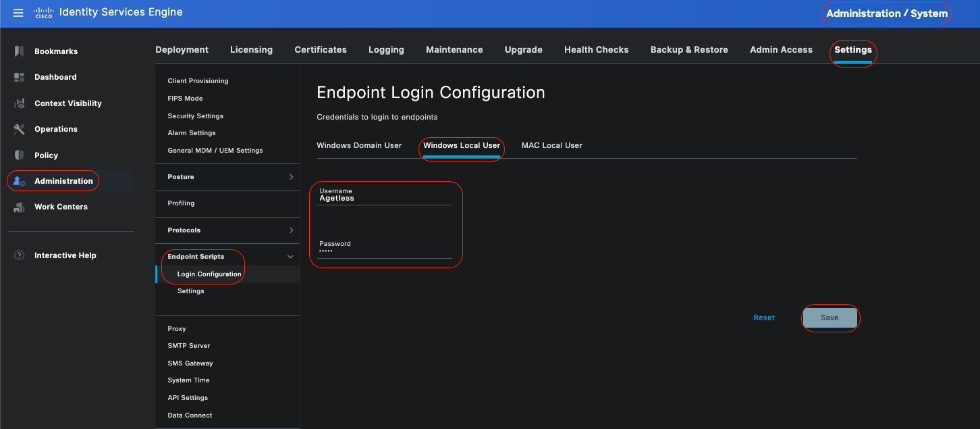Viewport: 980px width, 429px height.
Task: Open the Admin Access tab
Action: tap(781, 49)
